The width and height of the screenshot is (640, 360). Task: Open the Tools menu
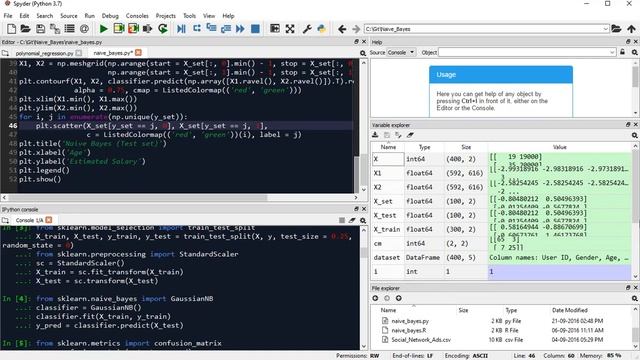(189, 16)
